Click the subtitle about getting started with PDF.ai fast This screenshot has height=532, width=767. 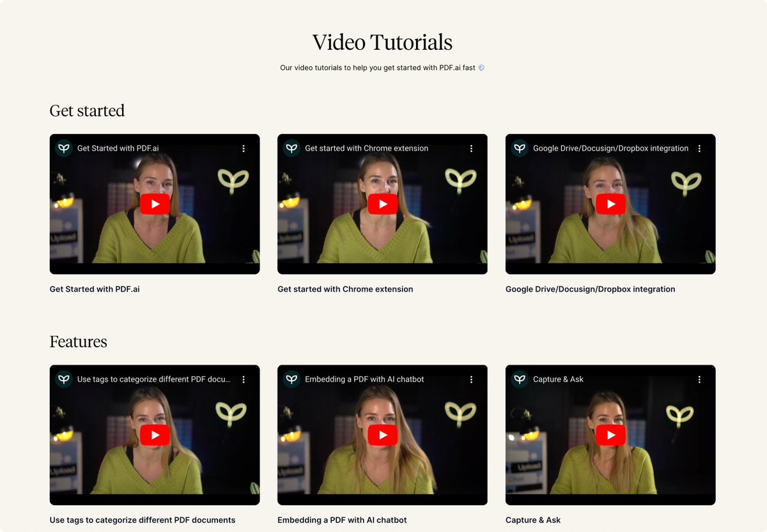(382, 68)
